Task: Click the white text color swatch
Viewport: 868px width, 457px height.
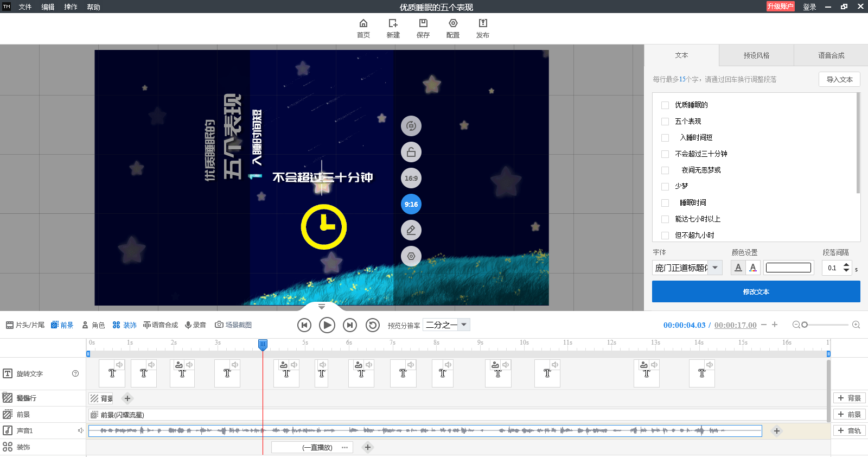Action: (x=788, y=268)
